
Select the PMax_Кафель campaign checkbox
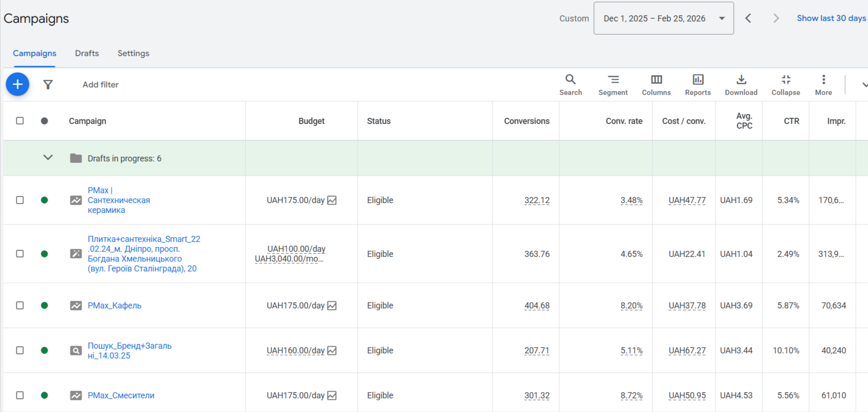pos(20,305)
